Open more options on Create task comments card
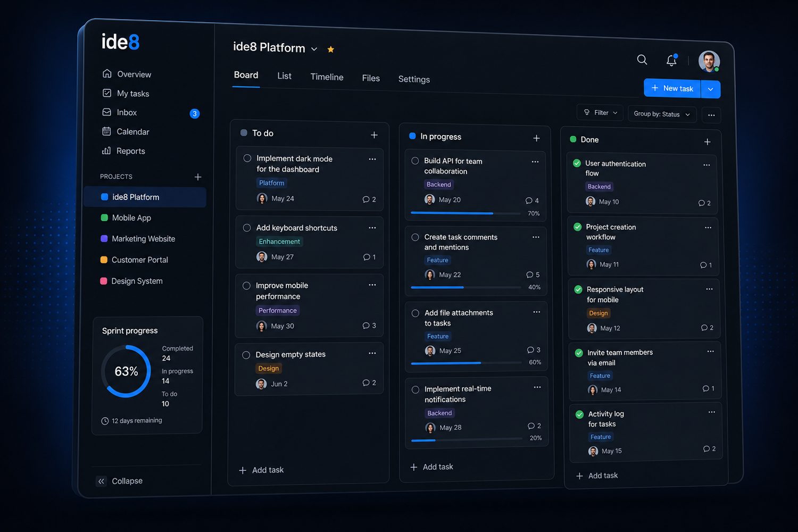This screenshot has width=798, height=532. [536, 237]
